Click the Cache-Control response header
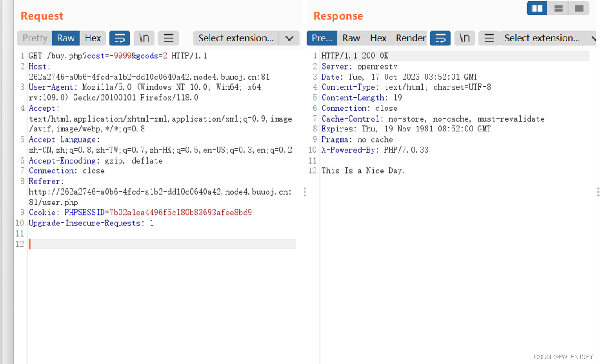This screenshot has height=364, width=600. (x=433, y=119)
